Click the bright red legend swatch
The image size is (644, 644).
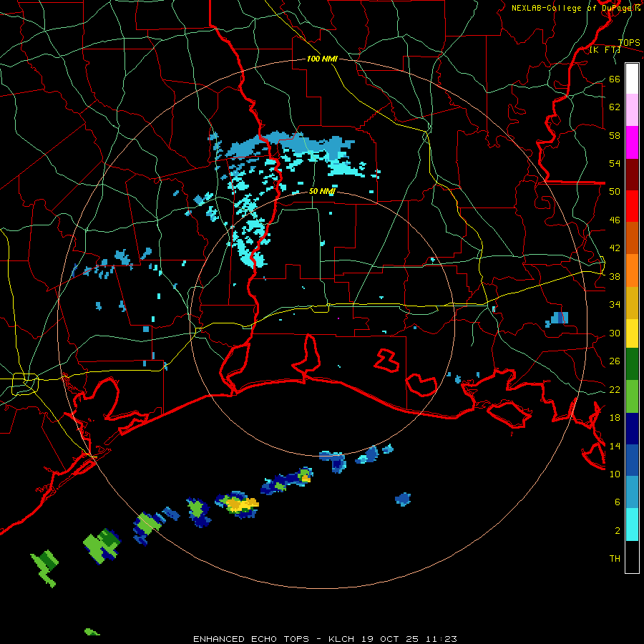click(632, 206)
